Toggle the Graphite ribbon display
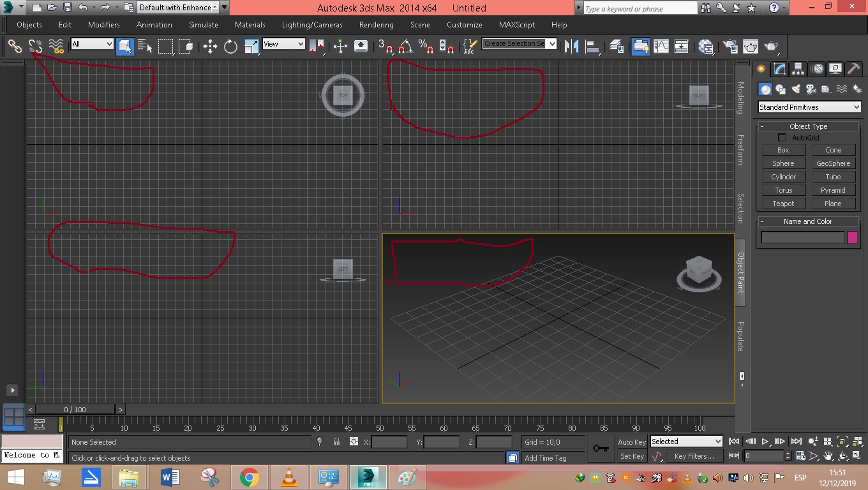Screen dimensions: 868x490 coord(641,46)
